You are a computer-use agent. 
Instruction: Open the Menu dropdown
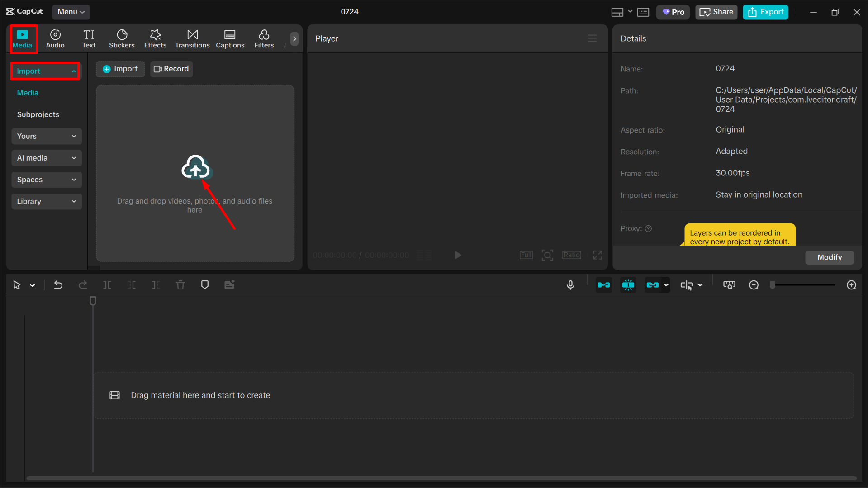point(71,12)
